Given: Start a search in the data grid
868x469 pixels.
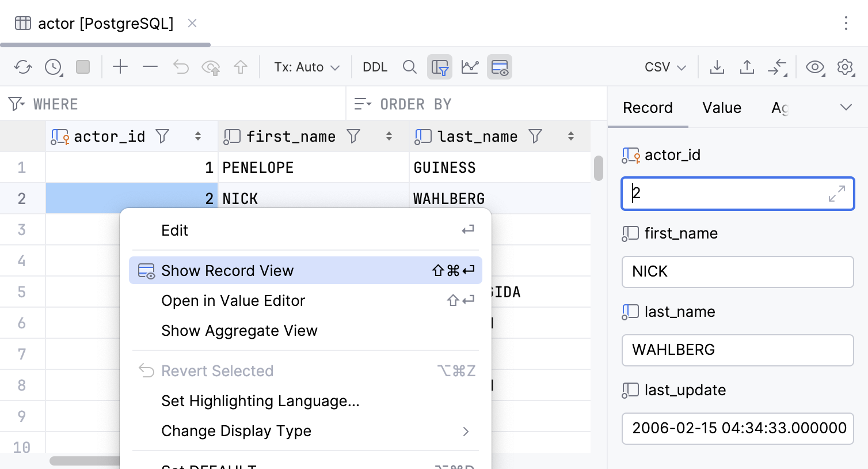Looking at the screenshot, I should click(410, 67).
